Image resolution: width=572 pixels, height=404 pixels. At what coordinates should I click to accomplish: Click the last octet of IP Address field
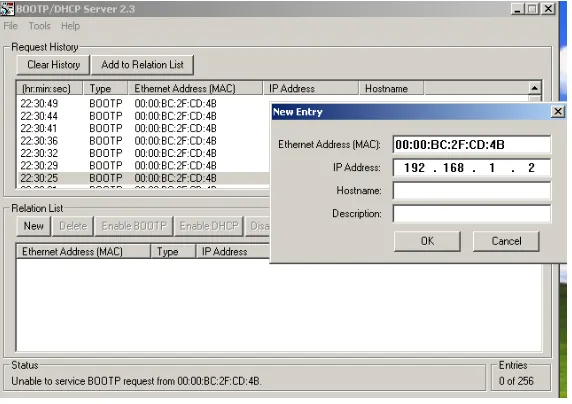(531, 168)
